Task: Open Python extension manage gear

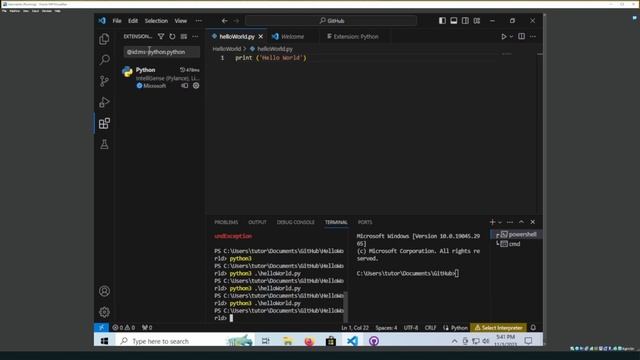Action: click(x=196, y=86)
